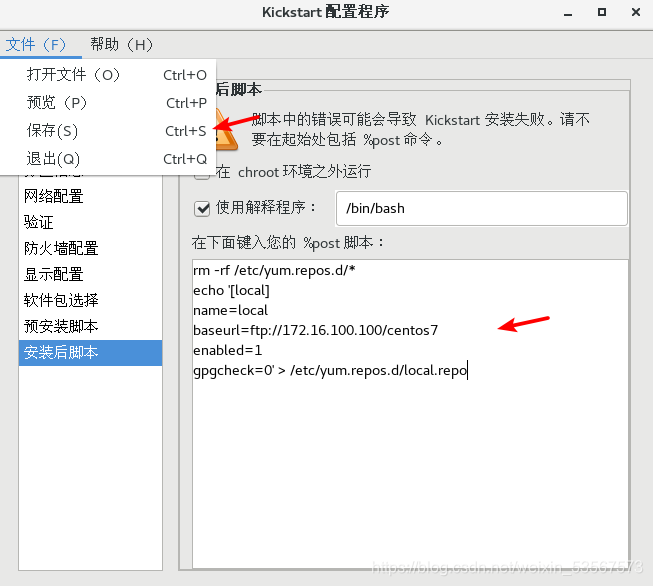Open the 文件 (F) menu

40,45
